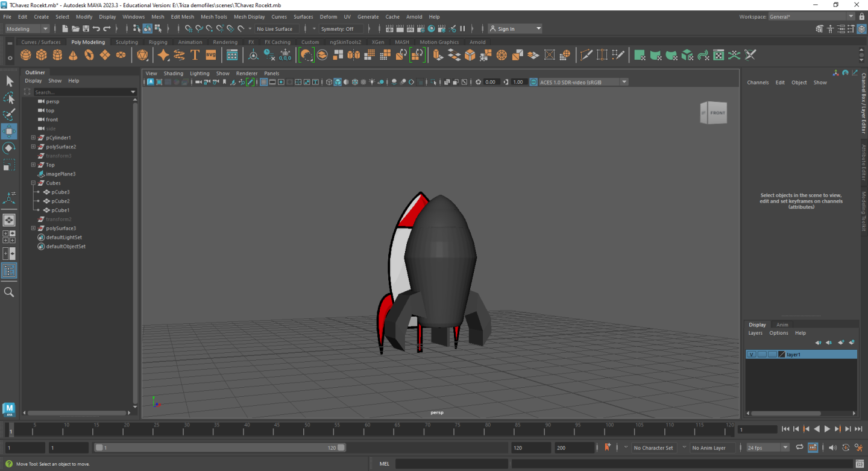868x471 pixels.
Task: Play animation forwards
Action: (x=827, y=429)
